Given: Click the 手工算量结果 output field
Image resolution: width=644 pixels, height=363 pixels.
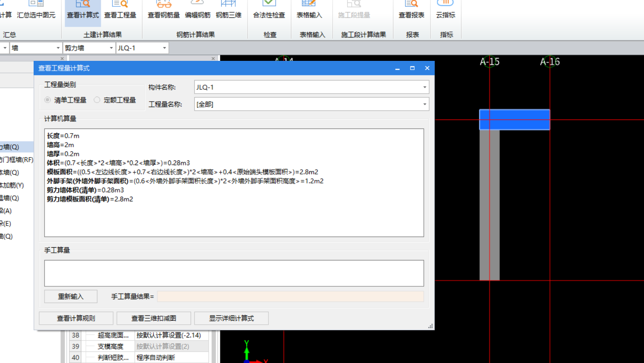Looking at the screenshot, I should (291, 297).
